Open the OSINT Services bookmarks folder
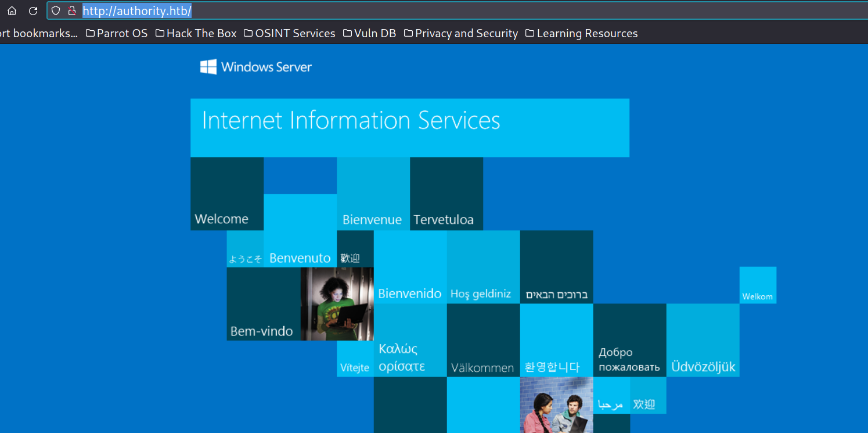 pyautogui.click(x=290, y=33)
